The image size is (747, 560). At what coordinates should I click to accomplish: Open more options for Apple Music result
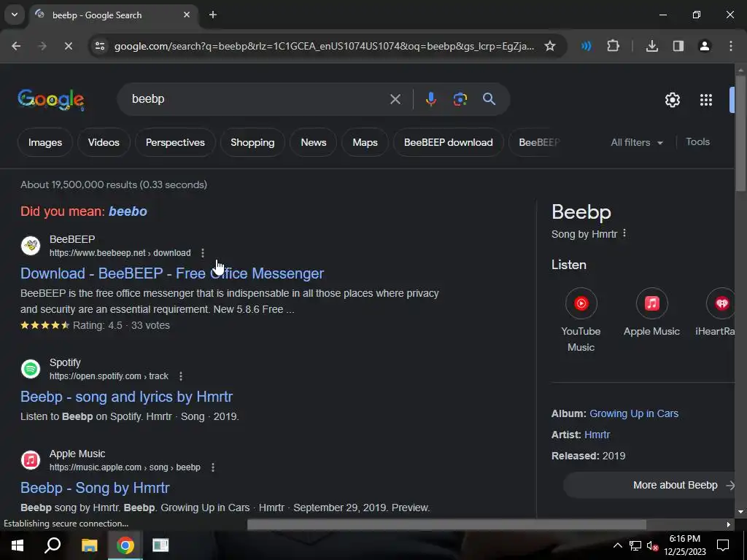(x=212, y=467)
